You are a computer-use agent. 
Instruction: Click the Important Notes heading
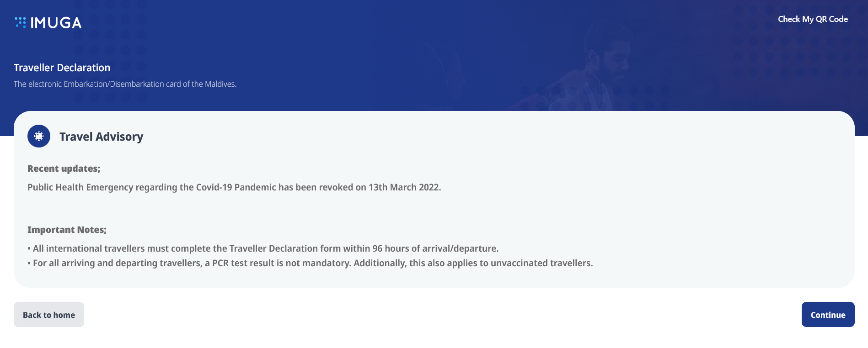pos(67,230)
